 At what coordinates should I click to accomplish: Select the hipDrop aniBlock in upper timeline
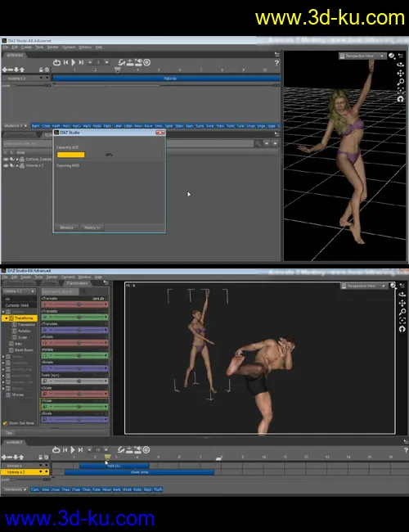coord(167,79)
